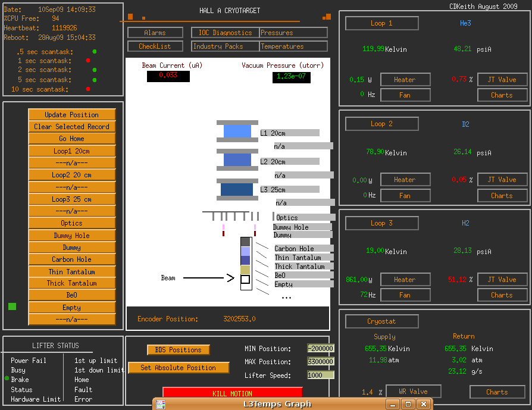The width and height of the screenshot is (532, 410).
Task: Open BDS Positions
Action: 179,350
